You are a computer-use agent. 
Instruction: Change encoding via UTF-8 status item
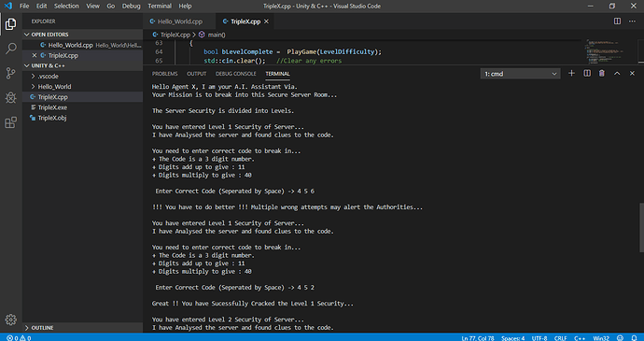[x=539, y=338]
